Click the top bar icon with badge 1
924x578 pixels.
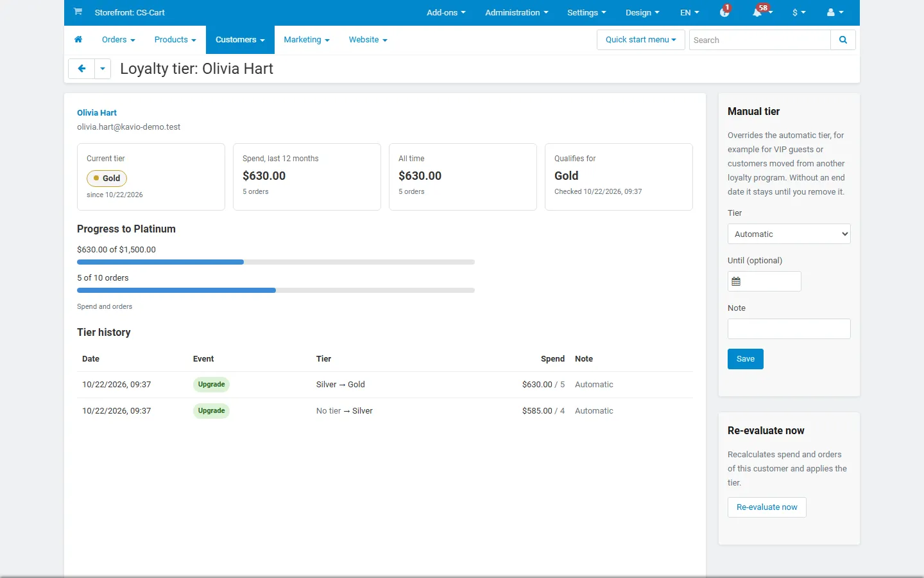tap(725, 12)
